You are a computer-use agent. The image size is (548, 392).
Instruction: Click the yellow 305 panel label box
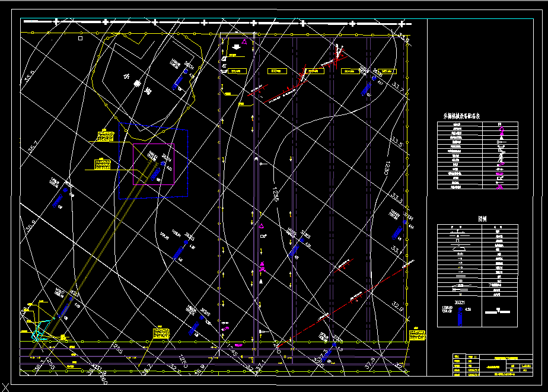tap(387, 71)
